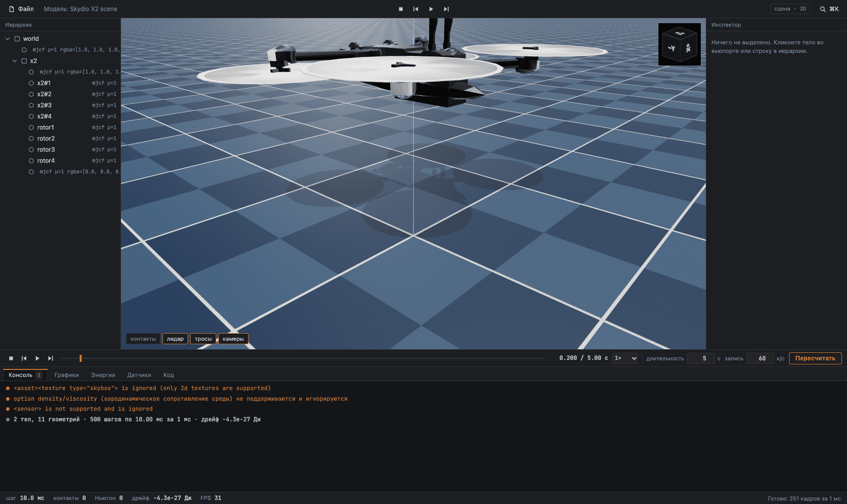Toggle the лидар overlay
Image resolution: width=847 pixels, height=504 pixels.
point(175,339)
